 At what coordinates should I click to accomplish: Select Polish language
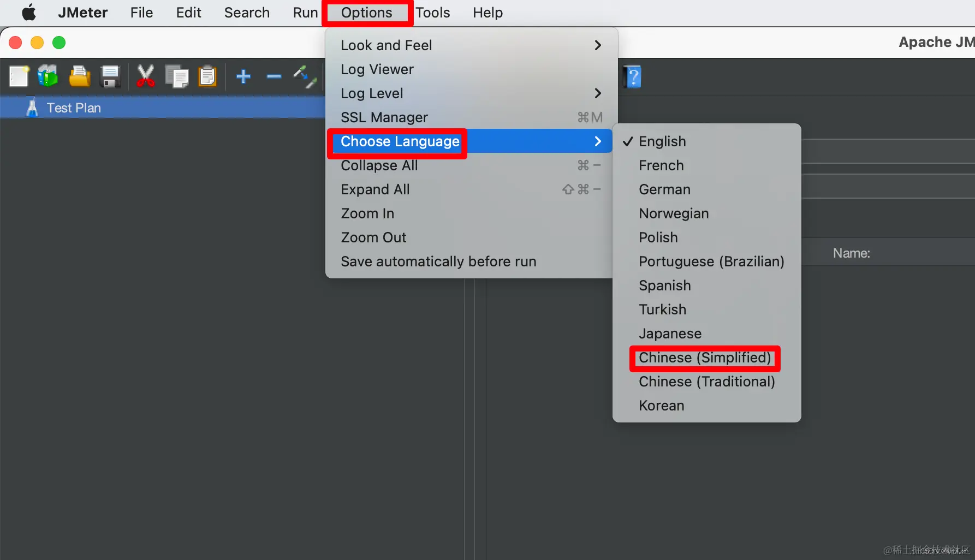click(707, 237)
